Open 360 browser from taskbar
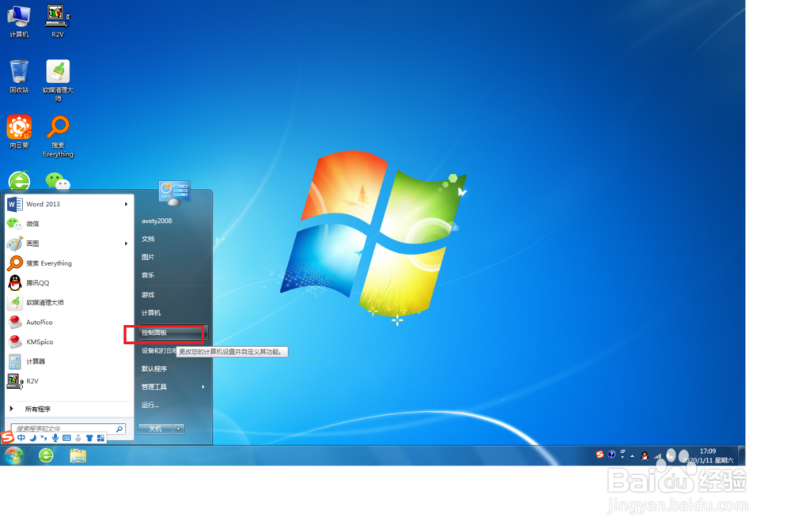 click(x=47, y=456)
